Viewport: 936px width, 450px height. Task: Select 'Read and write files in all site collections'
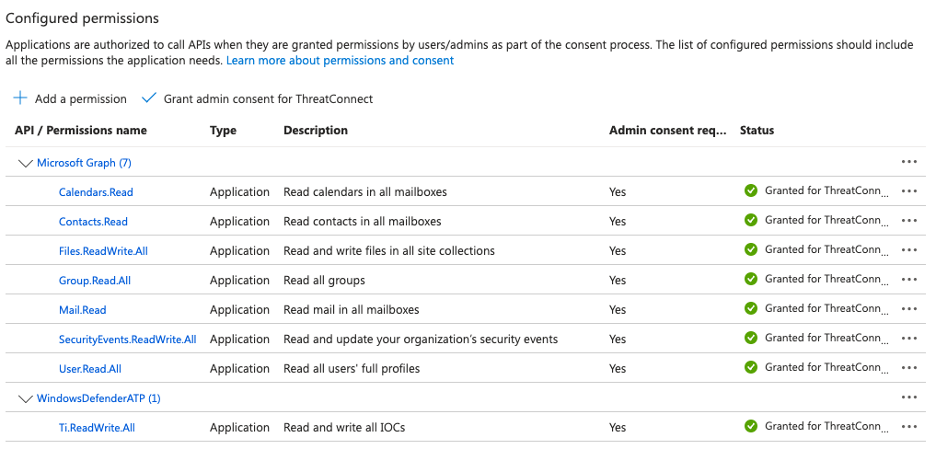(389, 251)
